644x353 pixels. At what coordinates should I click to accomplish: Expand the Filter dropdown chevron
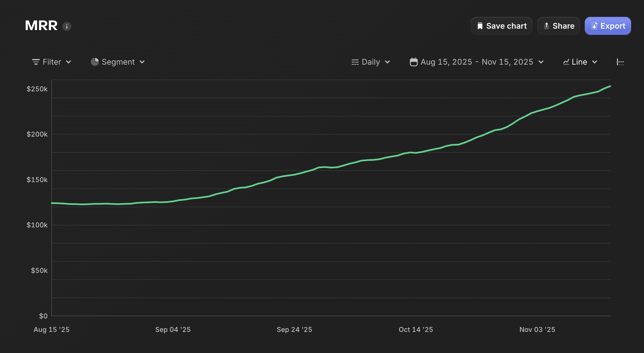(x=68, y=62)
